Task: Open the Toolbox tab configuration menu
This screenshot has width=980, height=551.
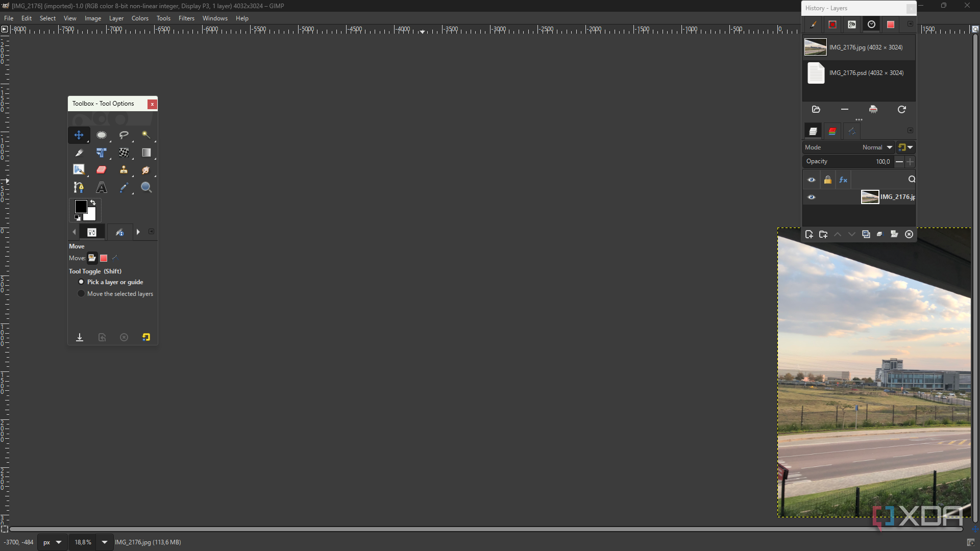Action: (x=152, y=232)
